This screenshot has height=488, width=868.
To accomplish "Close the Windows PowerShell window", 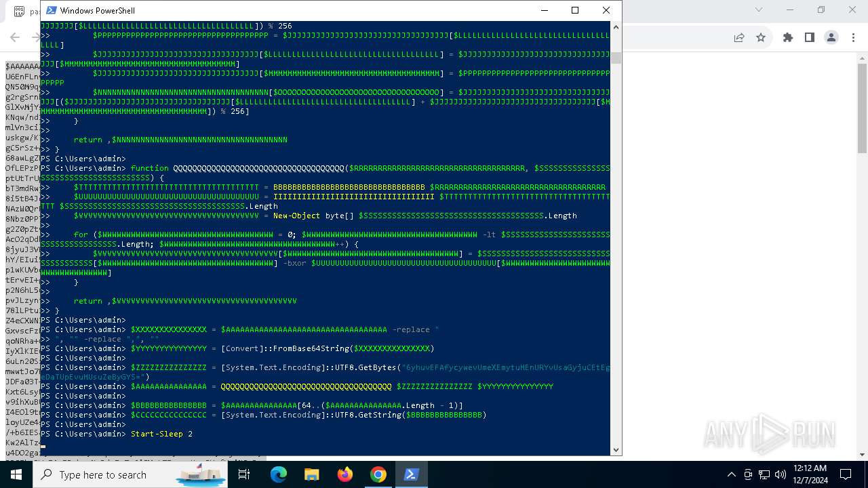I will pyautogui.click(x=606, y=10).
